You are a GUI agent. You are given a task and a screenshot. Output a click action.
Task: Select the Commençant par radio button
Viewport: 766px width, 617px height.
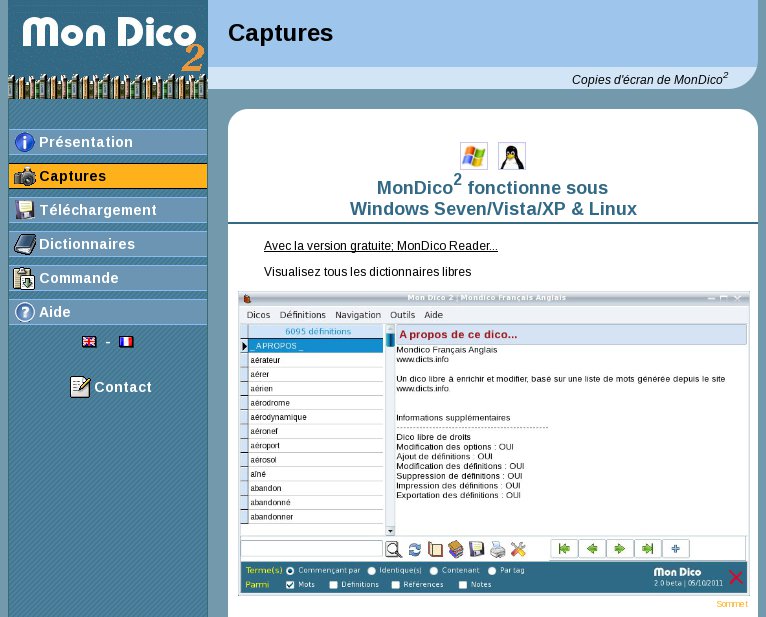290,571
